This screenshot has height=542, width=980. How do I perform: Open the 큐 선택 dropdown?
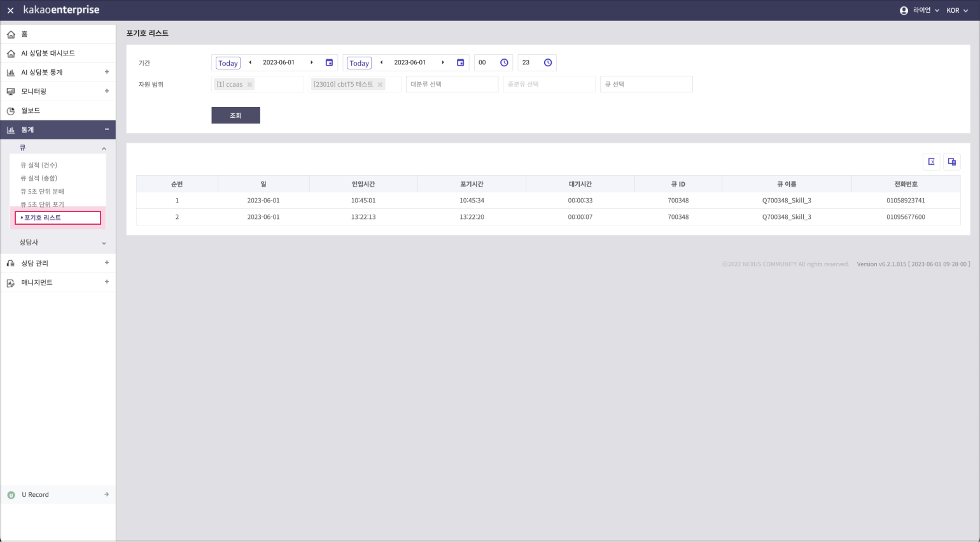click(x=646, y=84)
